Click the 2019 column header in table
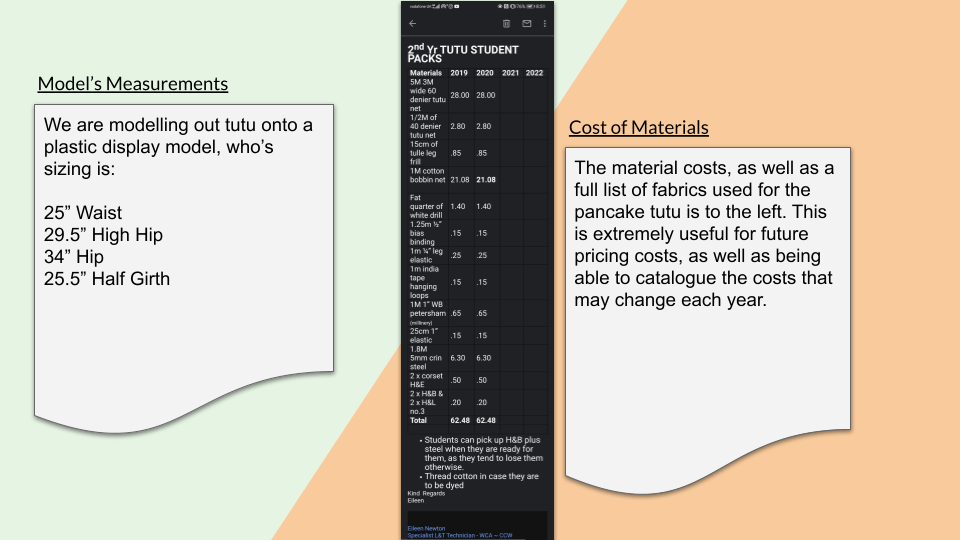Screen dimensions: 960x540 click(x=459, y=73)
